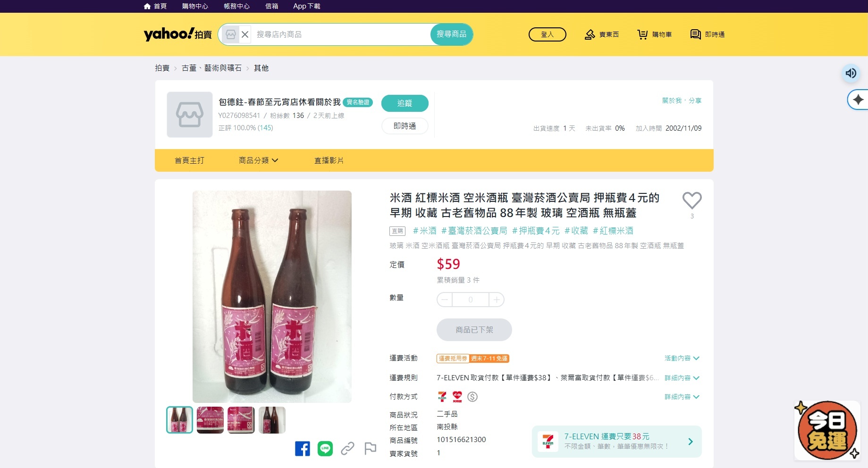Expand 活動內容 shipping activity details

point(681,358)
